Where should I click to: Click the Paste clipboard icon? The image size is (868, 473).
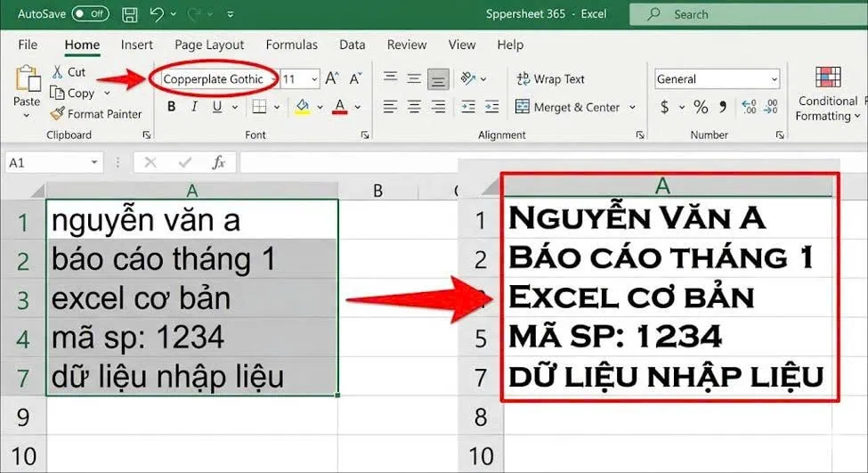pos(27,78)
